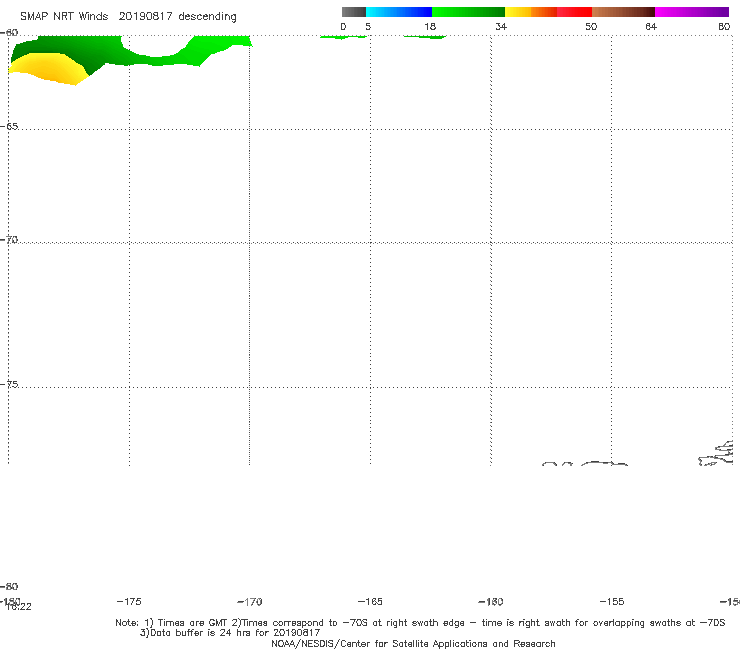Image resolution: width=740 pixels, height=650 pixels.
Task: Click the 'Note: 1) Times are GMT' text
Action: pyautogui.click(x=173, y=623)
